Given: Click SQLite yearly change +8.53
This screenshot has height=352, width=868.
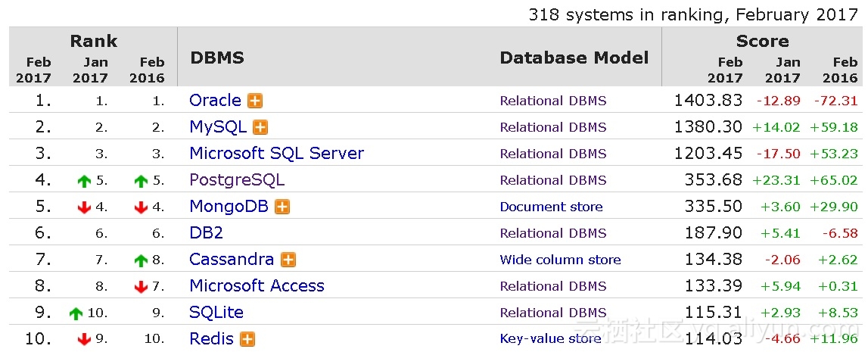Looking at the screenshot, I should click(x=838, y=313).
